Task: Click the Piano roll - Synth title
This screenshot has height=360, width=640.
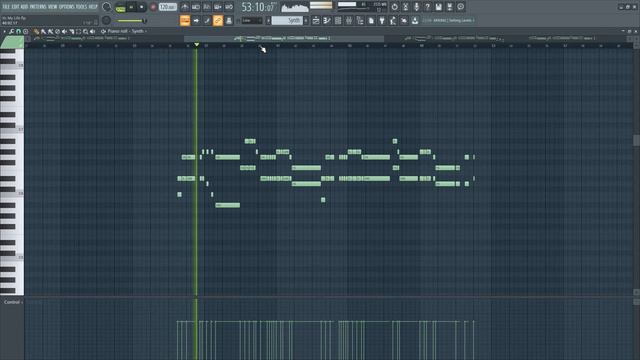Action: (125, 31)
